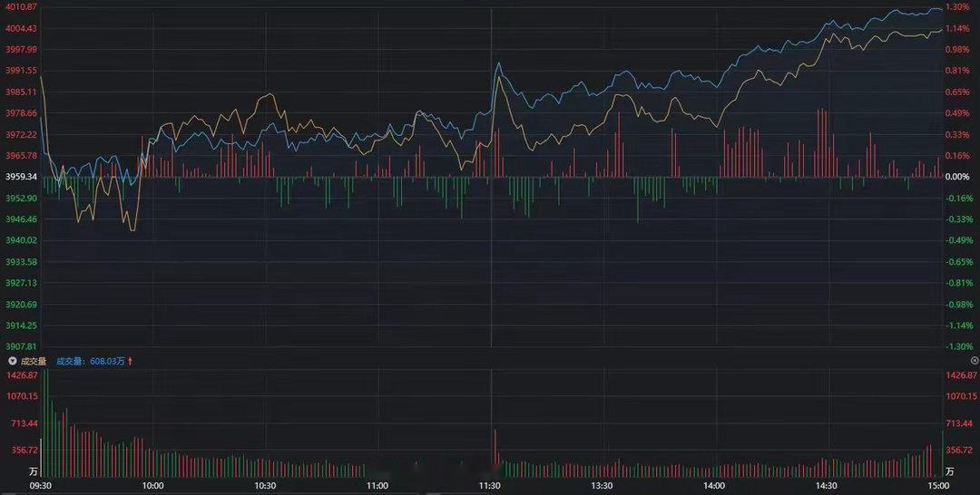980x495 pixels.
Task: Click the 3985.11 price label
Action: tap(21, 92)
